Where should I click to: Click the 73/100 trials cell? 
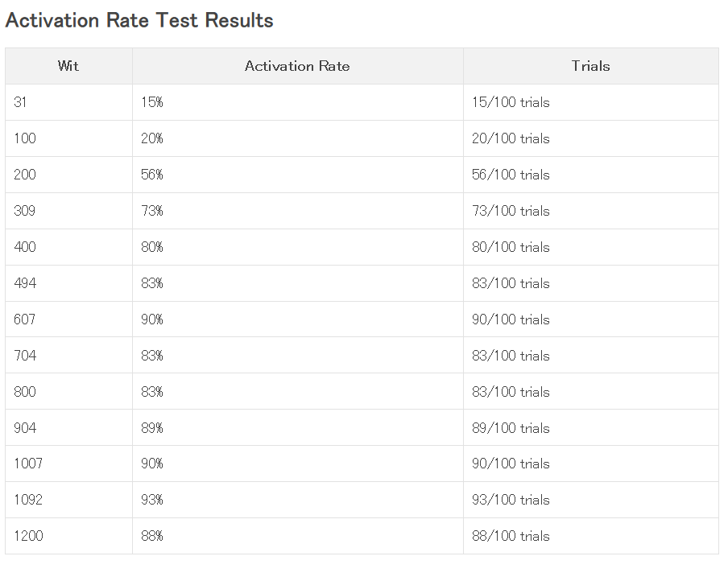[591, 211]
